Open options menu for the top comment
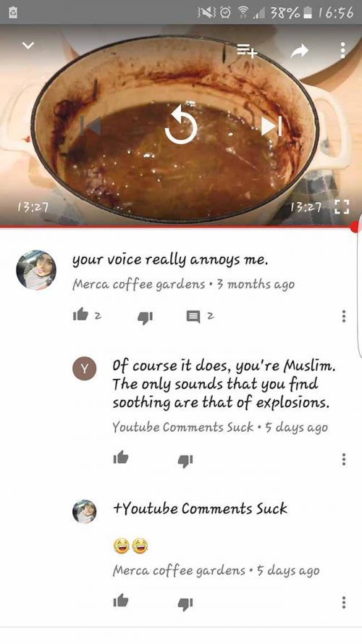 (x=344, y=316)
